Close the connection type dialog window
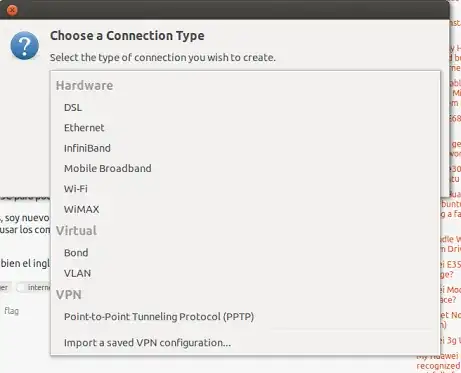The image size is (461, 373). (x=12, y=10)
